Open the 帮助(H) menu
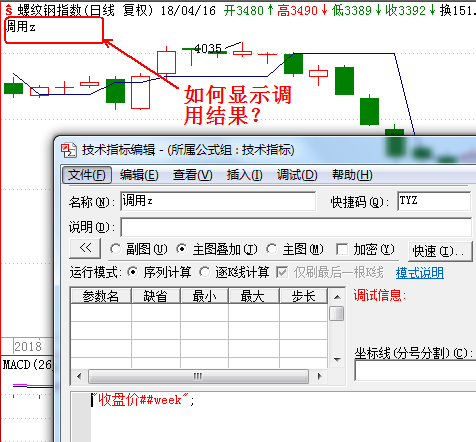This screenshot has height=442, width=476. (352, 175)
